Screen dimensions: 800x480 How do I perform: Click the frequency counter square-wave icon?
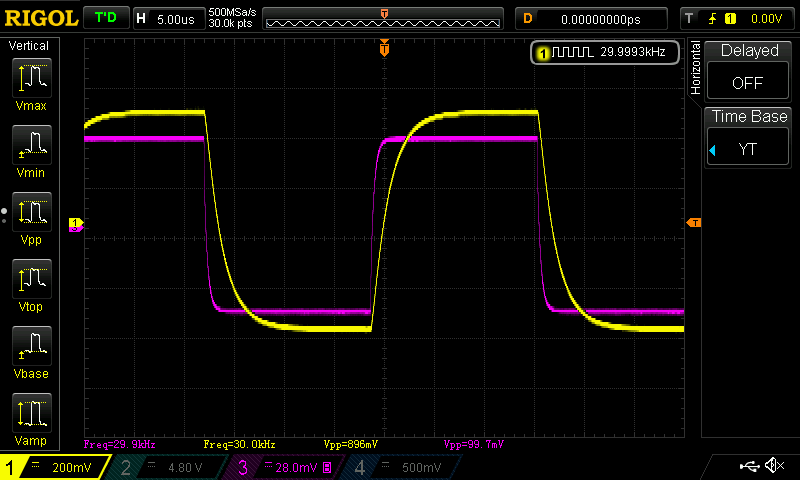572,52
